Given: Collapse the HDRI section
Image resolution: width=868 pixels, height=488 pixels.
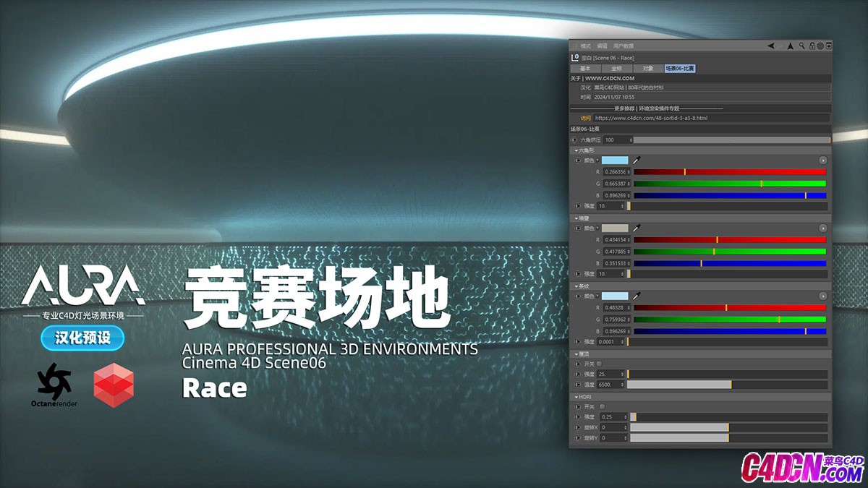Looking at the screenshot, I should tap(576, 397).
